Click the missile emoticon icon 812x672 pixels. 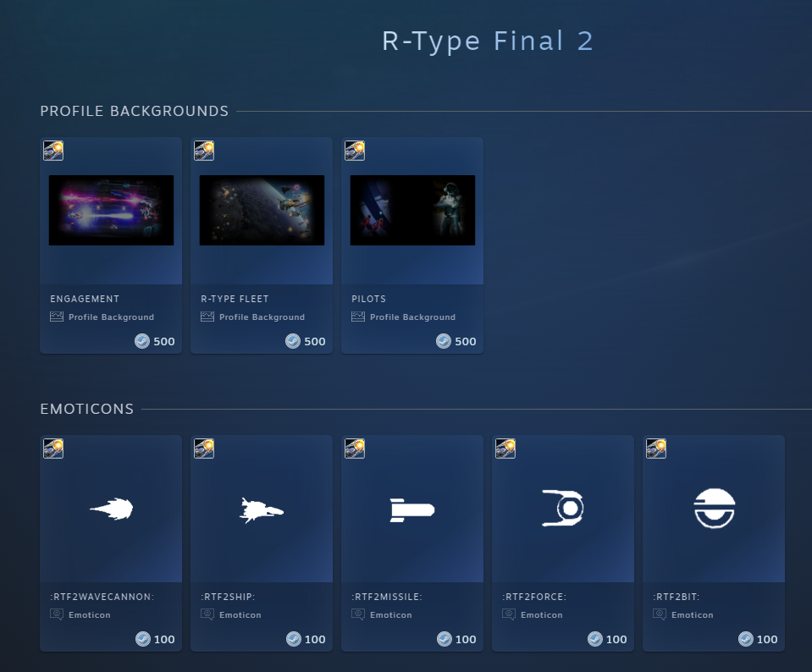tap(412, 510)
